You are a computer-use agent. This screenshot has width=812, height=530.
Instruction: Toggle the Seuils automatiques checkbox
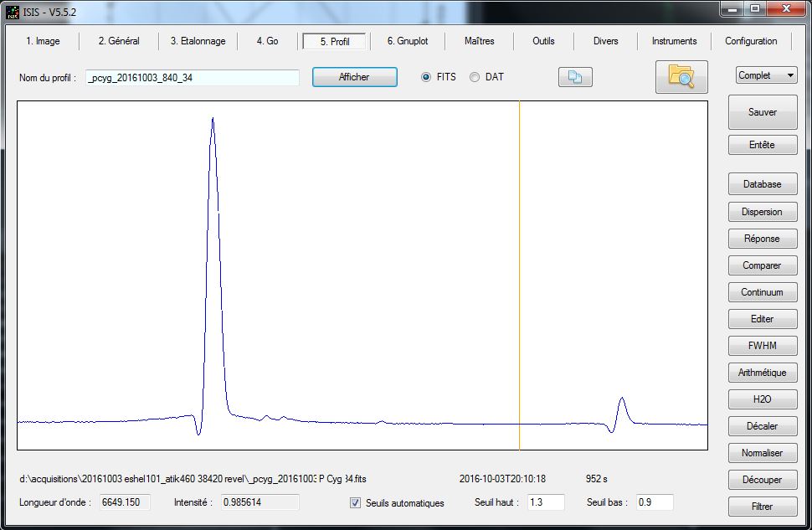tap(356, 503)
